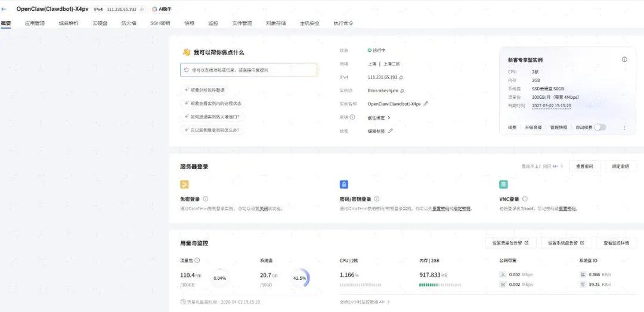Open the 云硬盘 tab
This screenshot has height=312, width=644.
100,23
